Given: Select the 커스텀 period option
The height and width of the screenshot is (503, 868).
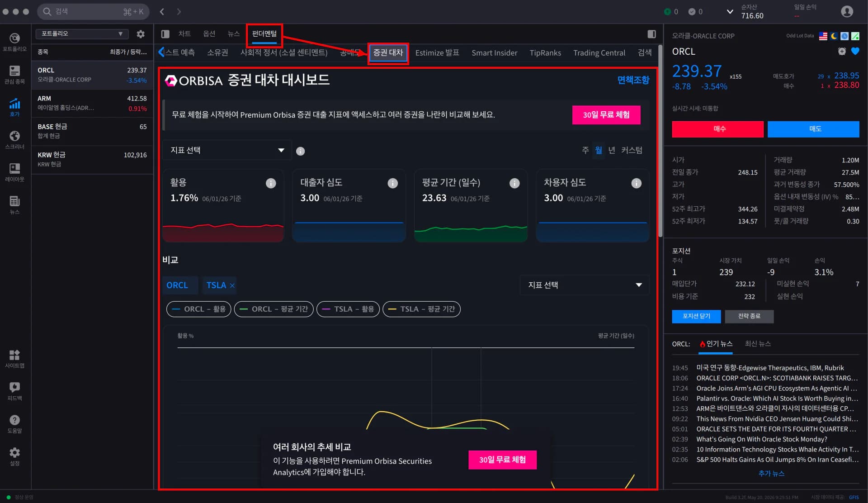Looking at the screenshot, I should 632,150.
